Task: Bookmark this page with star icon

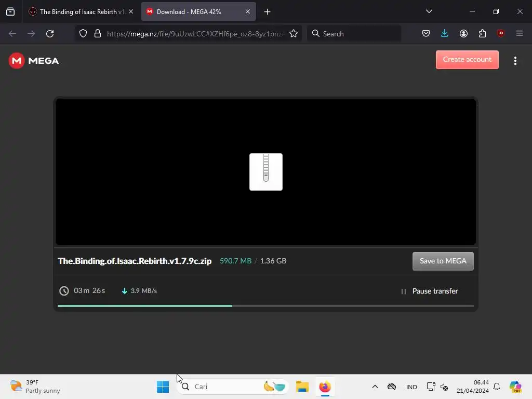Action: [294, 34]
